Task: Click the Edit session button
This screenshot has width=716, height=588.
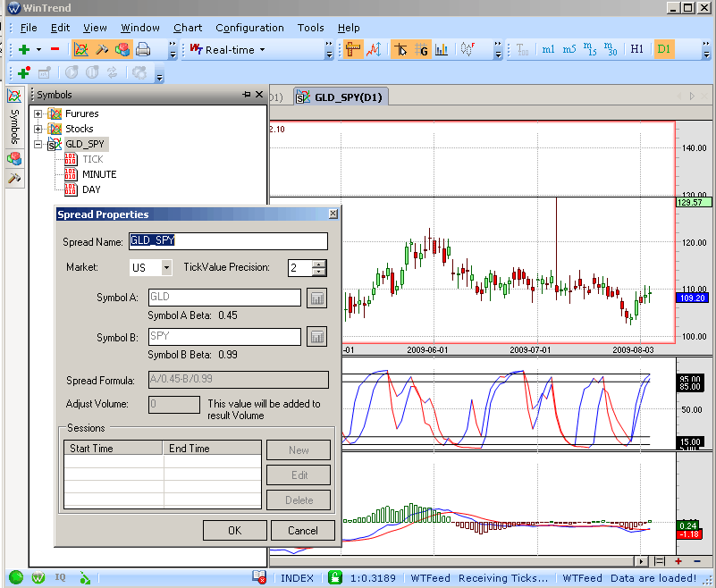Action: pyautogui.click(x=299, y=475)
